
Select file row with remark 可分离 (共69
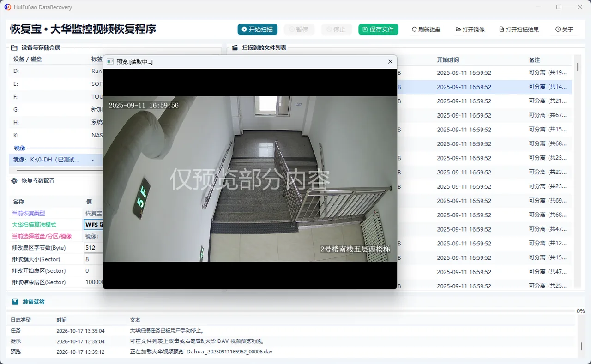[485, 201]
